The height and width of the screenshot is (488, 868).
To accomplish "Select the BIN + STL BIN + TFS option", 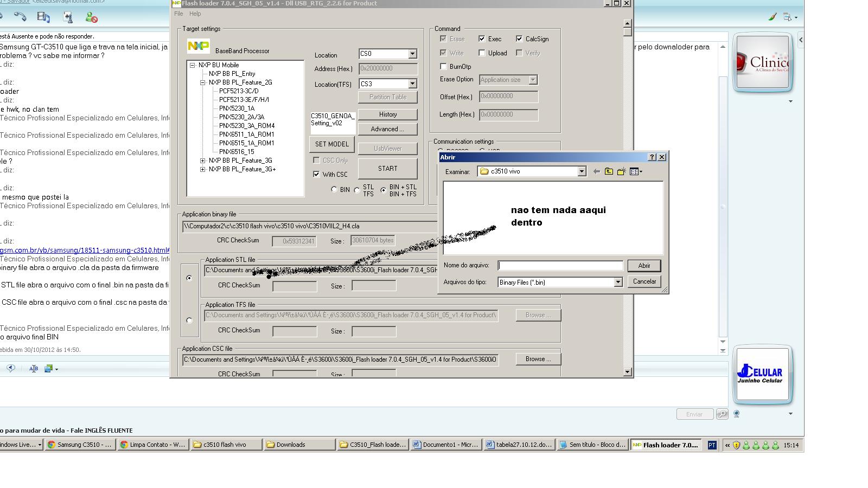I will pos(384,190).
